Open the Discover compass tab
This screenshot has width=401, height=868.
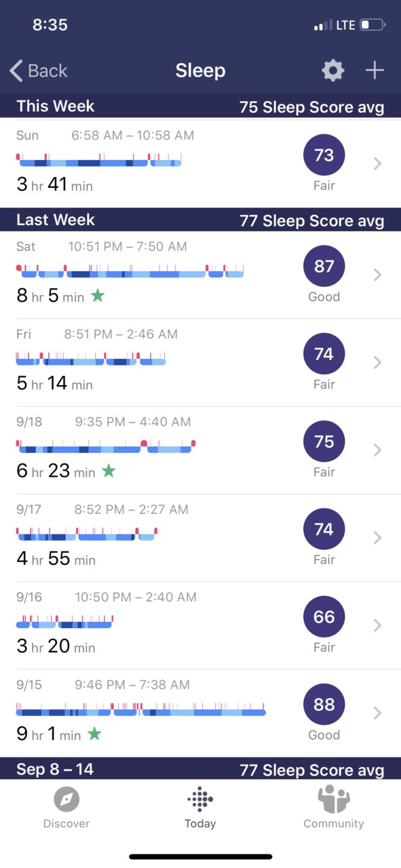click(66, 808)
